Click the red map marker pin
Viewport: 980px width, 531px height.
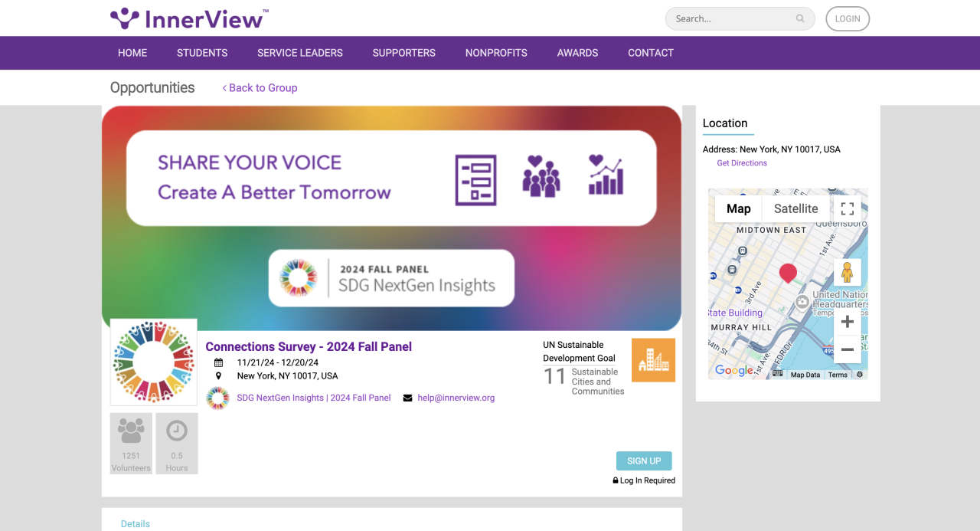(x=788, y=274)
